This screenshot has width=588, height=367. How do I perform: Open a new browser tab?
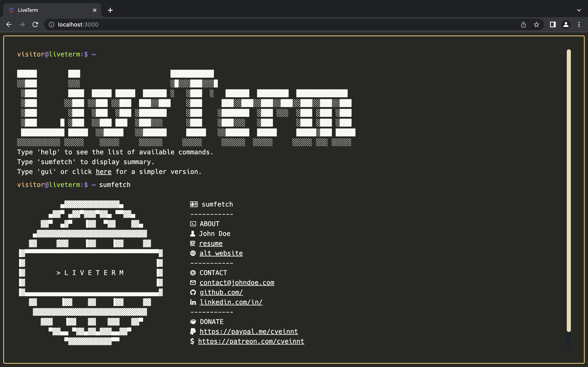[110, 10]
